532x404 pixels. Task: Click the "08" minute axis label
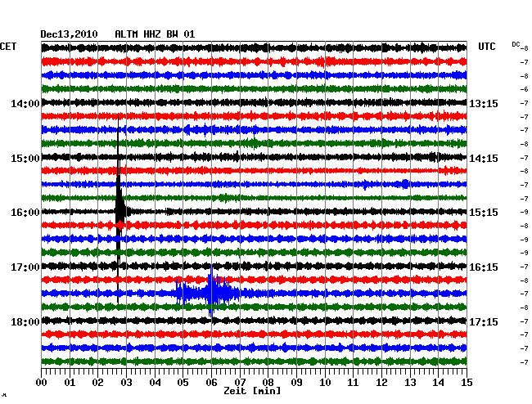coord(268,382)
